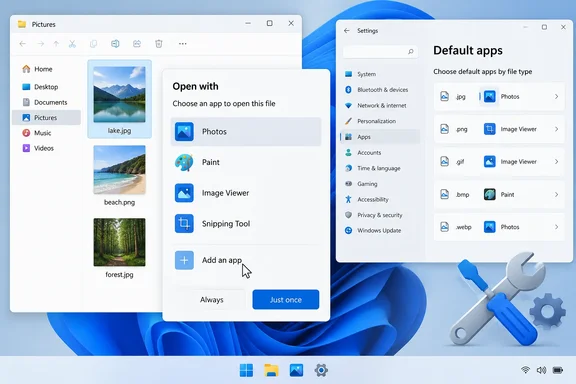Image resolution: width=576 pixels, height=384 pixels.
Task: Open the more options ellipsis menu
Action: click(x=183, y=44)
